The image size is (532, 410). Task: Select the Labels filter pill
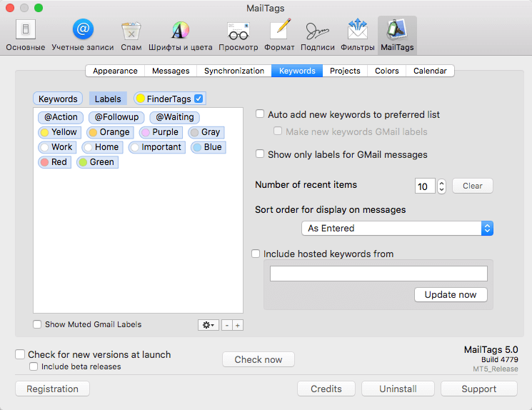pyautogui.click(x=108, y=99)
